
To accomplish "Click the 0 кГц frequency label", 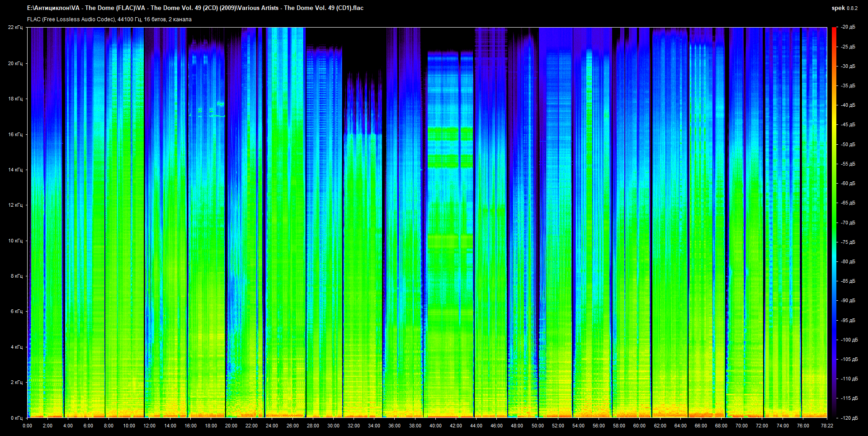I will point(16,418).
